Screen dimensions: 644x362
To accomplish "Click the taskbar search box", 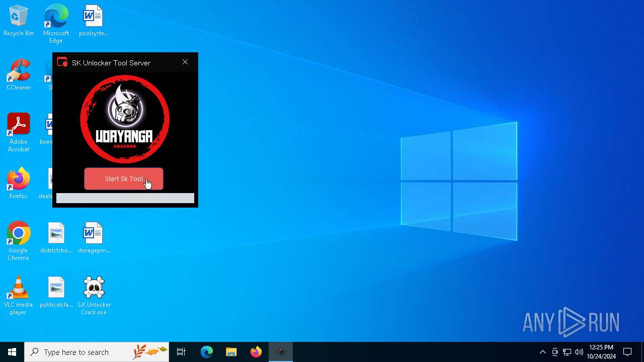I will [x=97, y=352].
